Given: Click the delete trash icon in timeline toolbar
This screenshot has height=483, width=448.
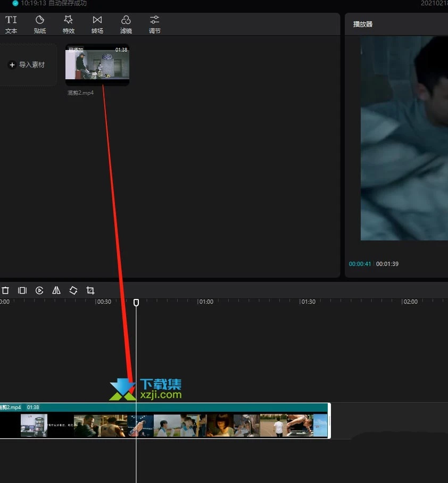Looking at the screenshot, I should click(5, 290).
